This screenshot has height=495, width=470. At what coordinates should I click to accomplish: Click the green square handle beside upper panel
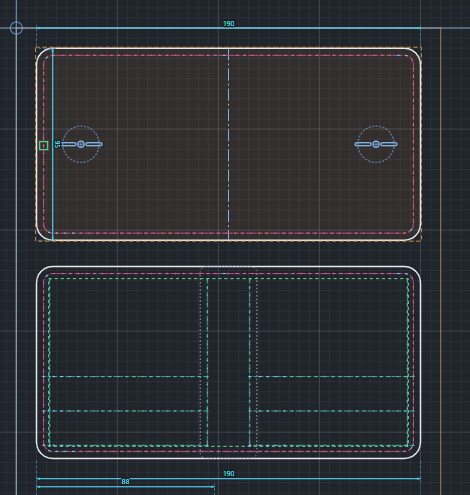click(43, 146)
